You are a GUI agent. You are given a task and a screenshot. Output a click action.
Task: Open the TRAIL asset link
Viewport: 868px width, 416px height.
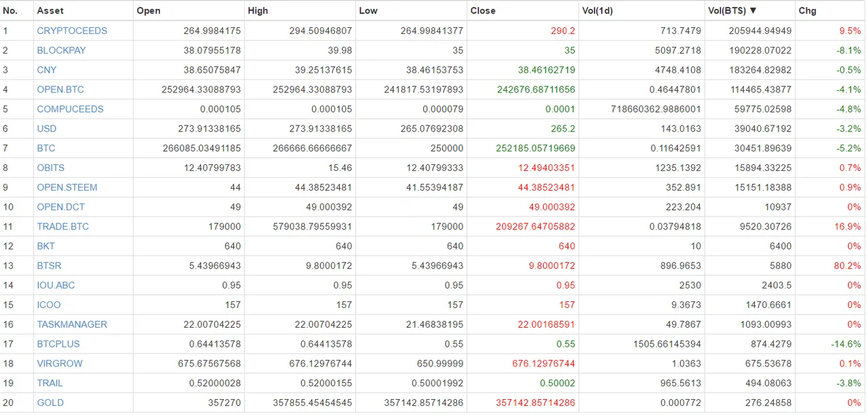click(x=50, y=383)
